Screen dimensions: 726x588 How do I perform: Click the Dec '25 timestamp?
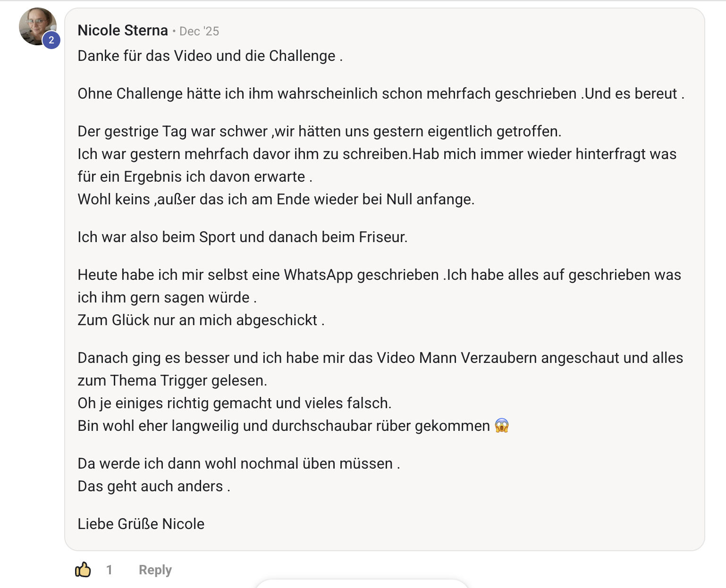(199, 31)
